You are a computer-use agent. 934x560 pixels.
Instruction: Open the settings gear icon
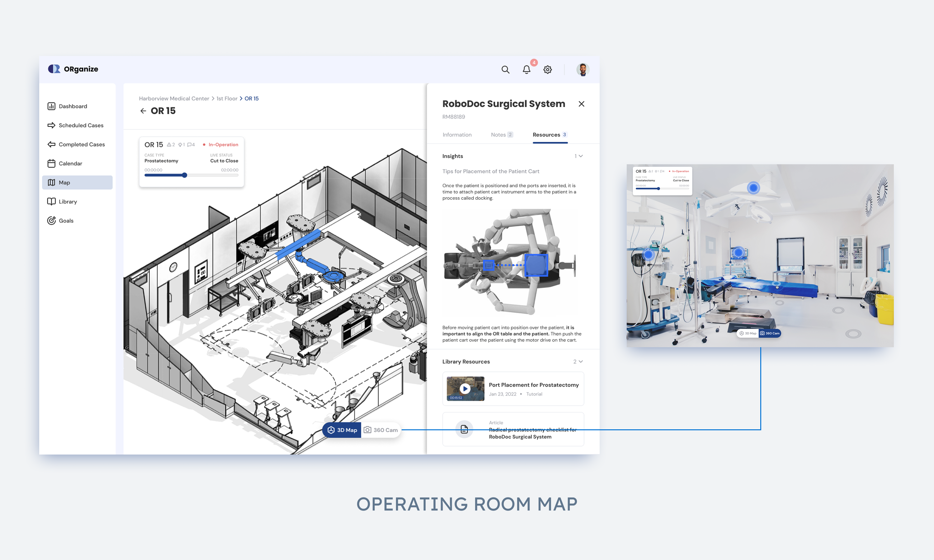(547, 69)
